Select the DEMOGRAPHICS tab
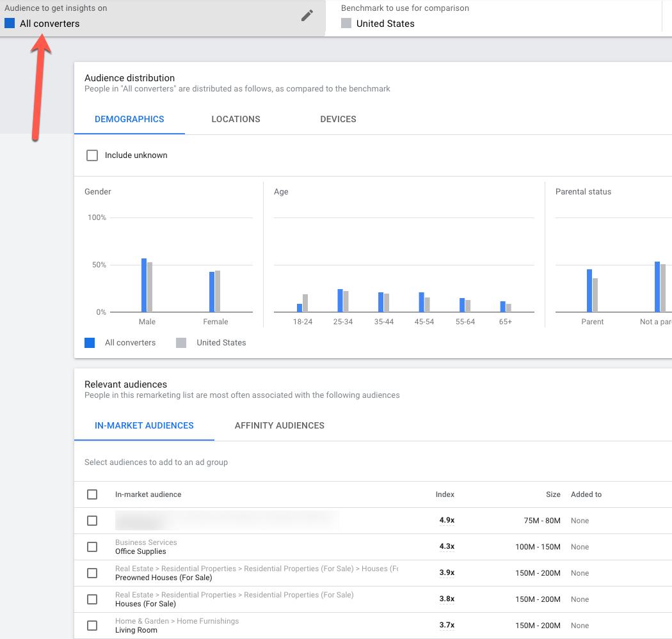 (x=129, y=119)
